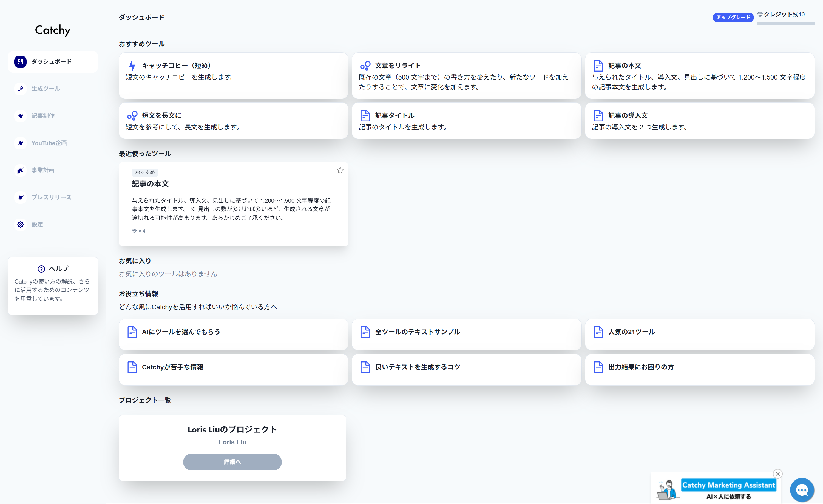
Task: Click the dashboard grid icon in sidebar
Action: tap(20, 62)
